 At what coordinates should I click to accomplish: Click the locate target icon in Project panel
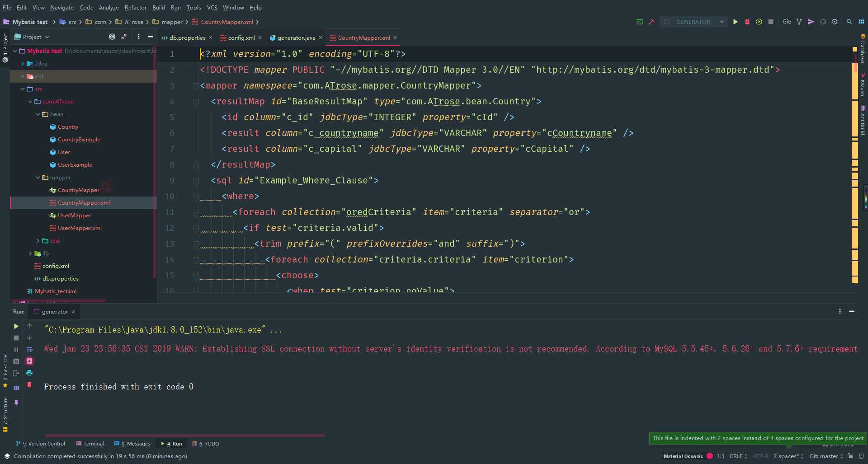point(112,37)
